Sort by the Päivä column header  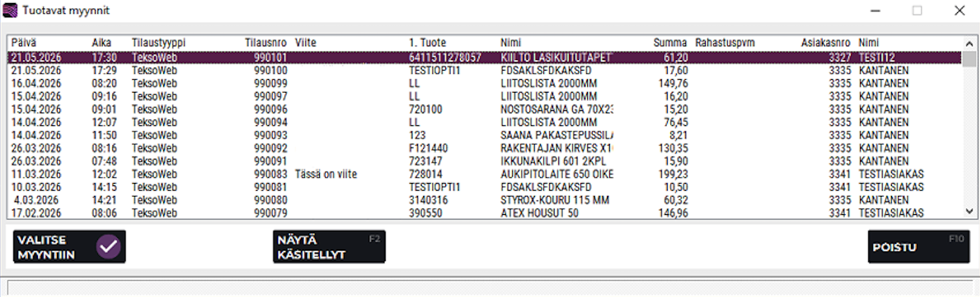click(24, 43)
